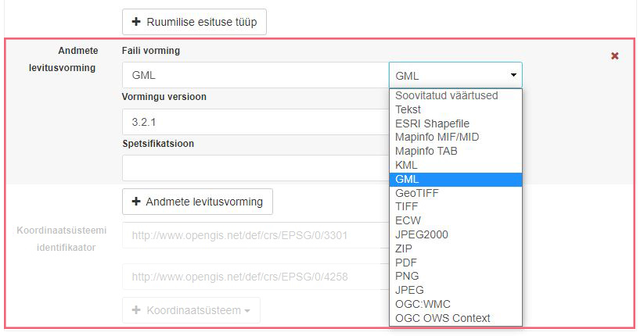
Task: Open the Koordinaatsüsteem dropdown button
Action: [x=191, y=310]
